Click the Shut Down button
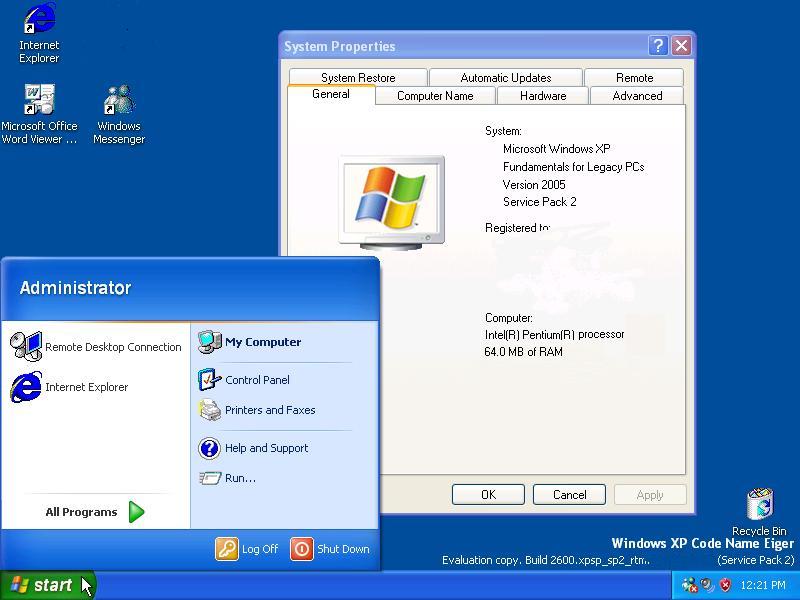Screen dimensions: 800x600 click(331, 549)
